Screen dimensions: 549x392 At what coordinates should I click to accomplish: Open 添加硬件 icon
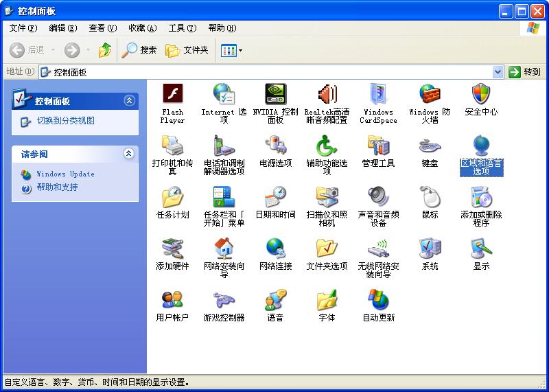173,248
